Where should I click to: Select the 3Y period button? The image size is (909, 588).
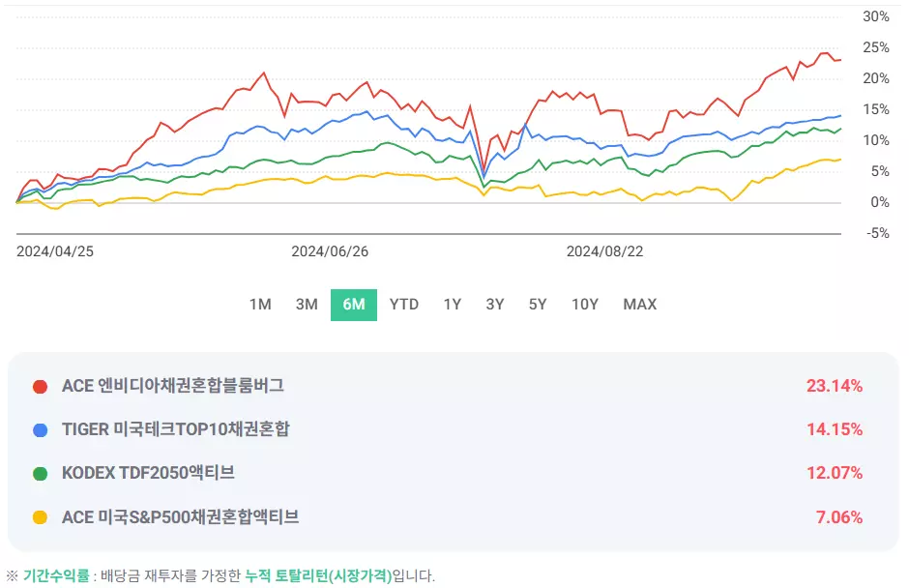[x=494, y=304]
